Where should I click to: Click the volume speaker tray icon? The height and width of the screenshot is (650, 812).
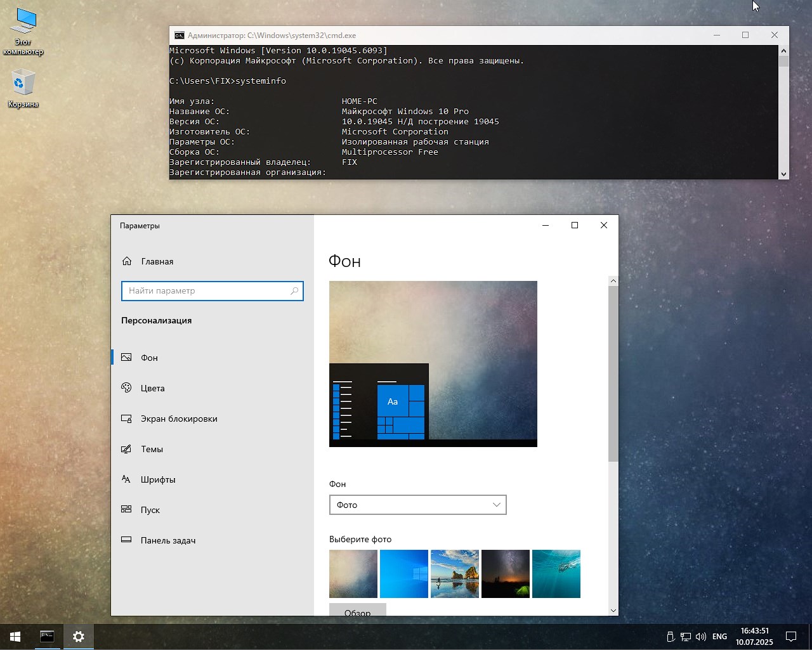coord(701,637)
